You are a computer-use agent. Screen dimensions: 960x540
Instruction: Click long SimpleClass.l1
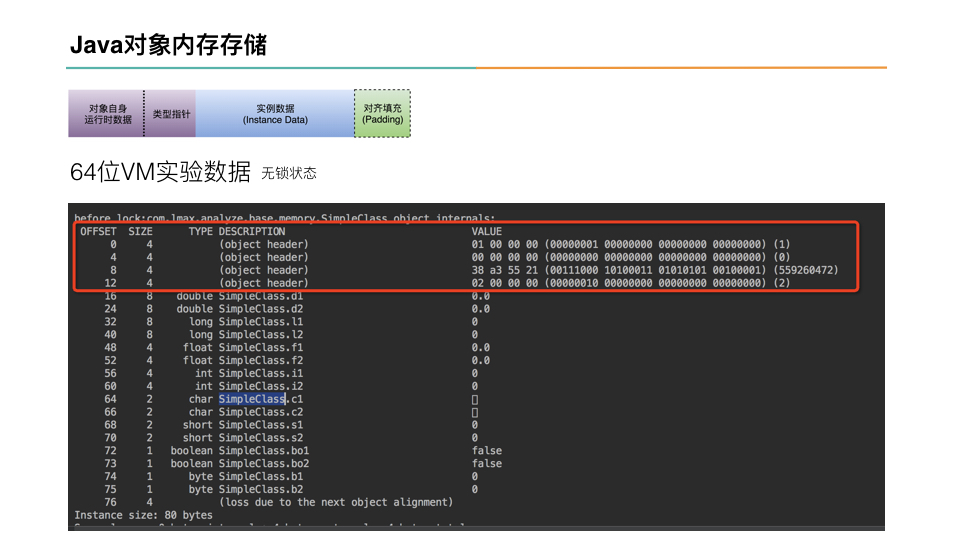coord(246,321)
